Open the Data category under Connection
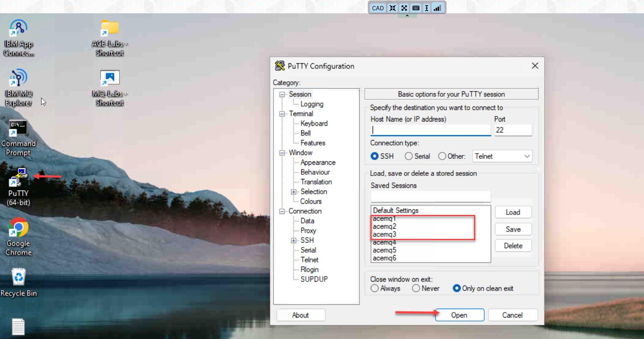 [307, 221]
